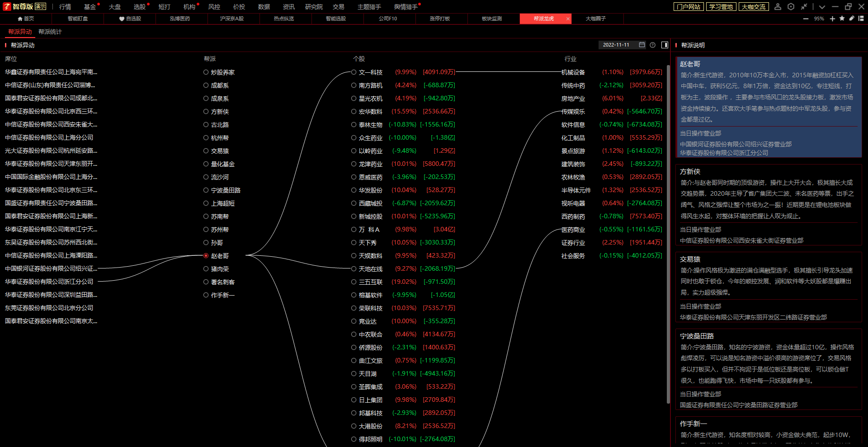Click the 中国银河证券 绍兴 seat row
This screenshot has width=868, height=447.
51,268
